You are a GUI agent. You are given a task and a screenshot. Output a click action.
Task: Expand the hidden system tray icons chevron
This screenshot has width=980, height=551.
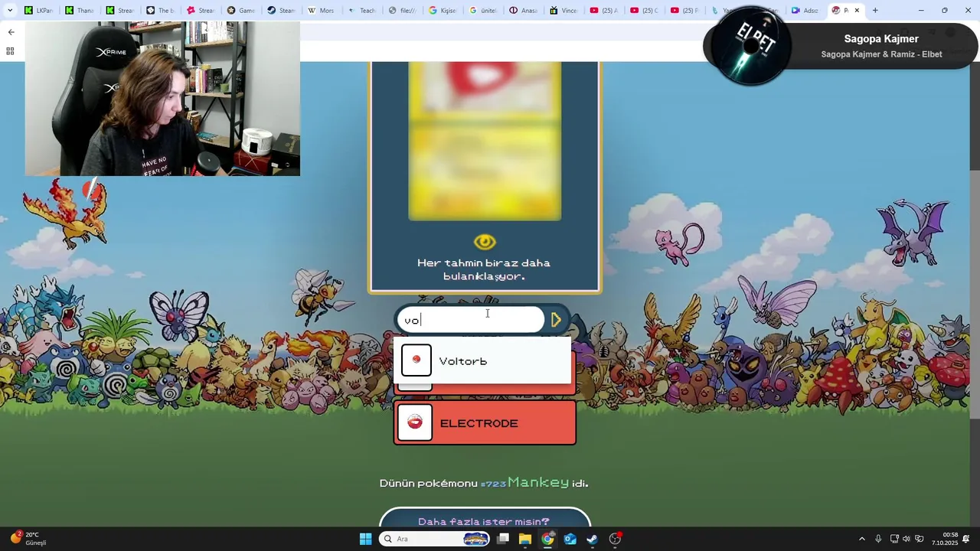pos(861,539)
